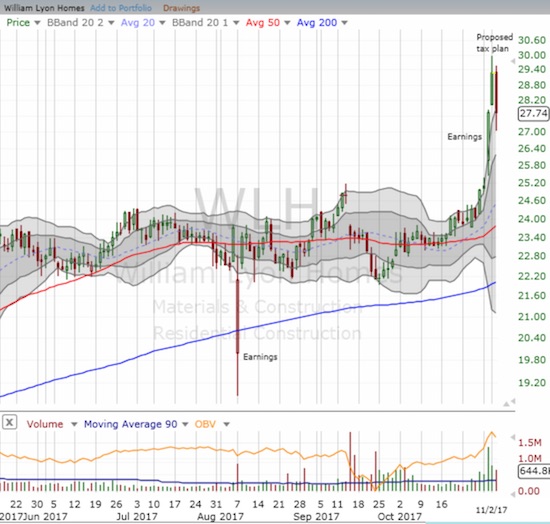550x524 pixels.
Task: Click the 30.60 price axis label
Action: [x=532, y=40]
